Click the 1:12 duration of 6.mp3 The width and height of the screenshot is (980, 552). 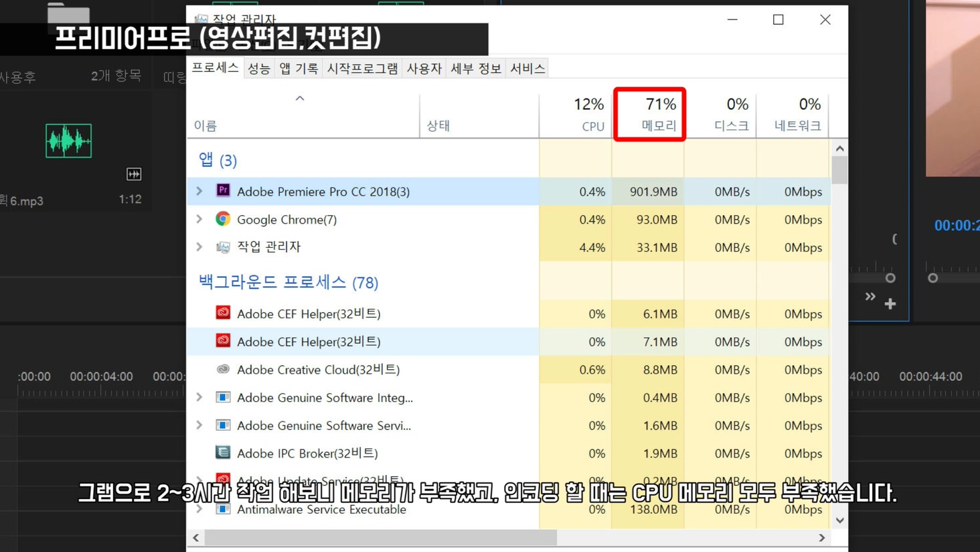(x=130, y=200)
